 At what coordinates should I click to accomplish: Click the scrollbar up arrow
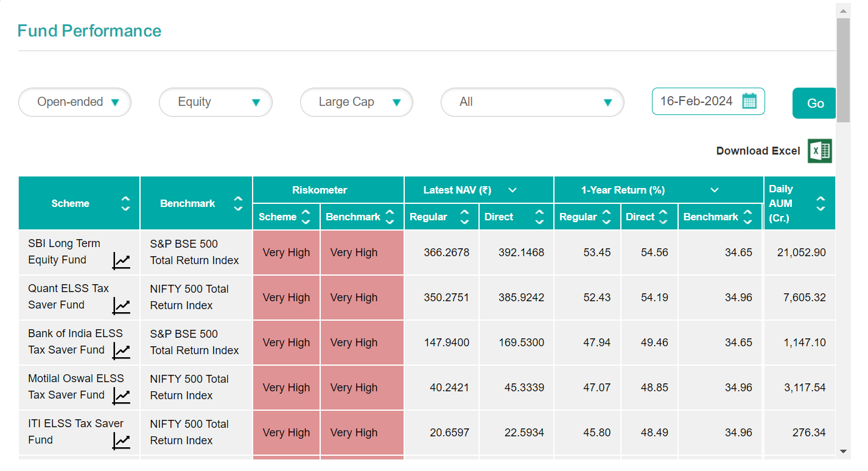click(843, 11)
